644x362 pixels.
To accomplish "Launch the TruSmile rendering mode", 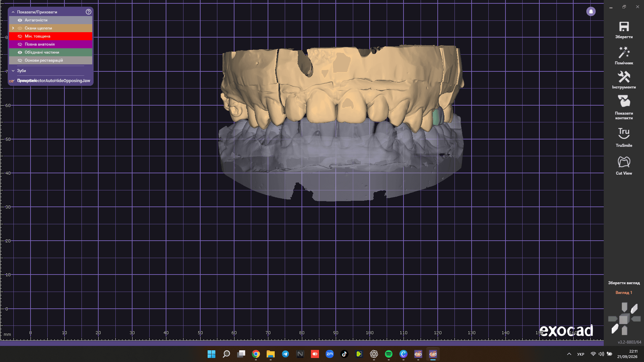I will point(624,133).
